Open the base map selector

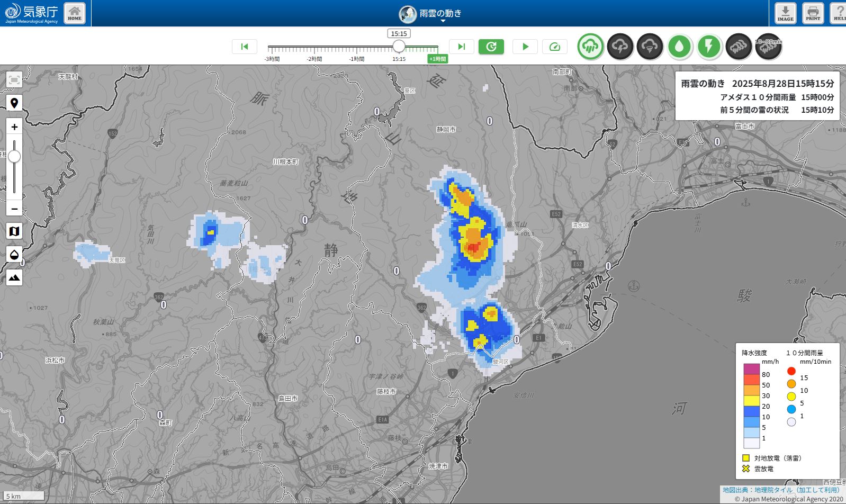pos(14,231)
